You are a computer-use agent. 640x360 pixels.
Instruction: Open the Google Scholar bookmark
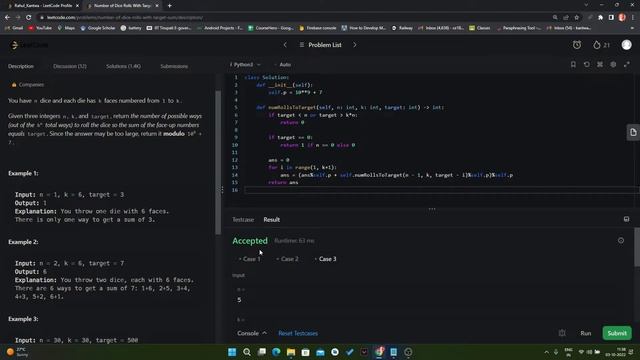98,28
